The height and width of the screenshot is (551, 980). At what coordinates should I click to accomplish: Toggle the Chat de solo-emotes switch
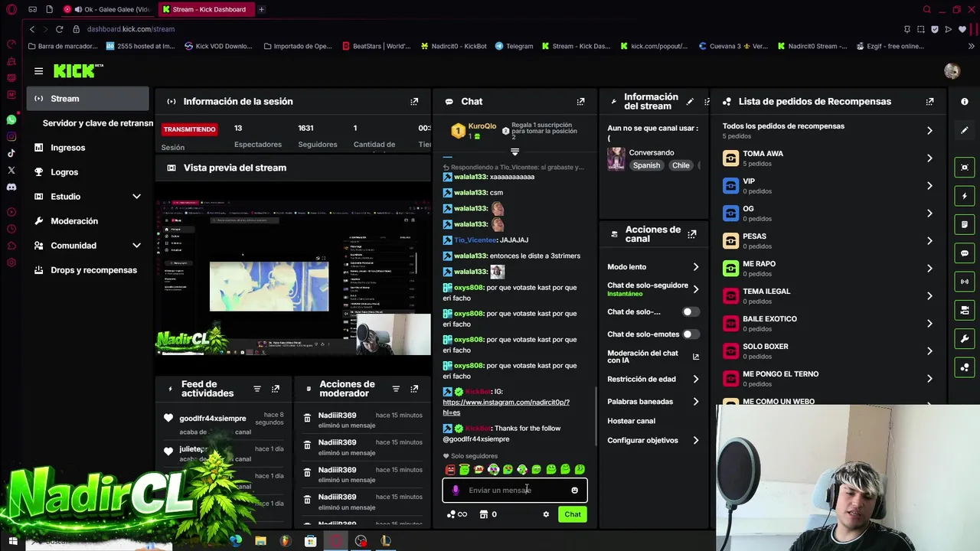691,334
